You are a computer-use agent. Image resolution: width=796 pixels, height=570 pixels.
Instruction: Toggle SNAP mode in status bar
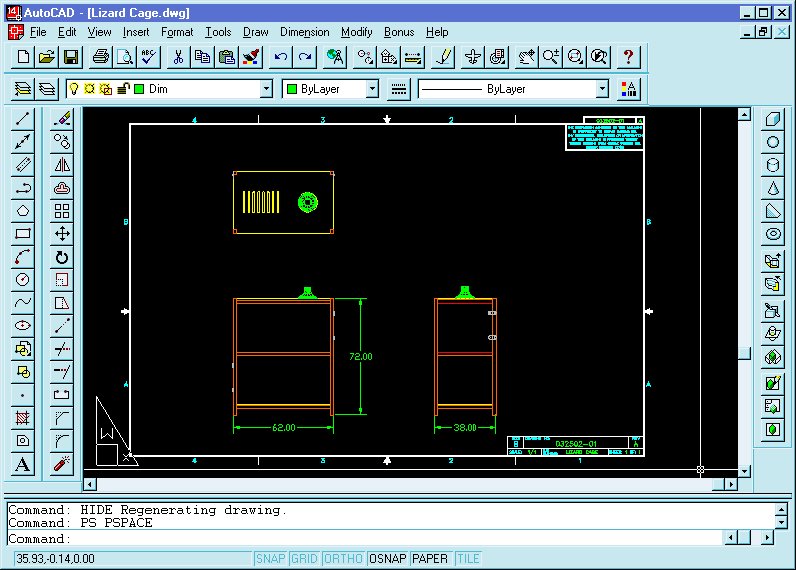(270, 559)
